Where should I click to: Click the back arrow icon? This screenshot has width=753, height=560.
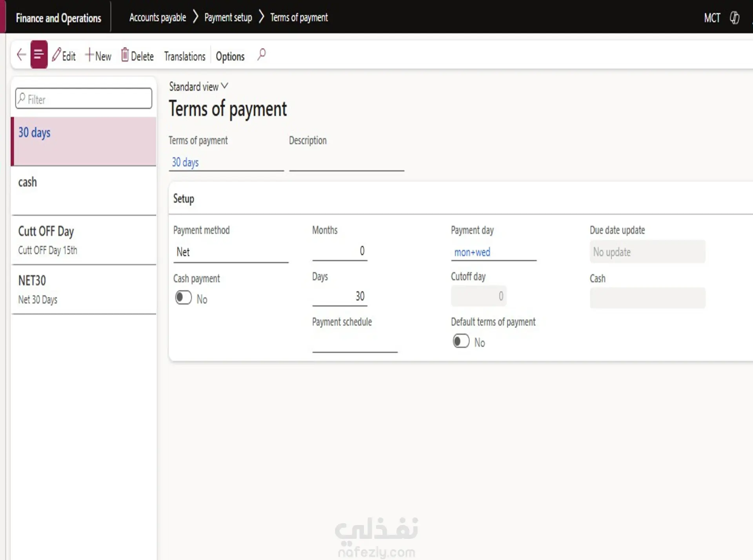click(21, 55)
